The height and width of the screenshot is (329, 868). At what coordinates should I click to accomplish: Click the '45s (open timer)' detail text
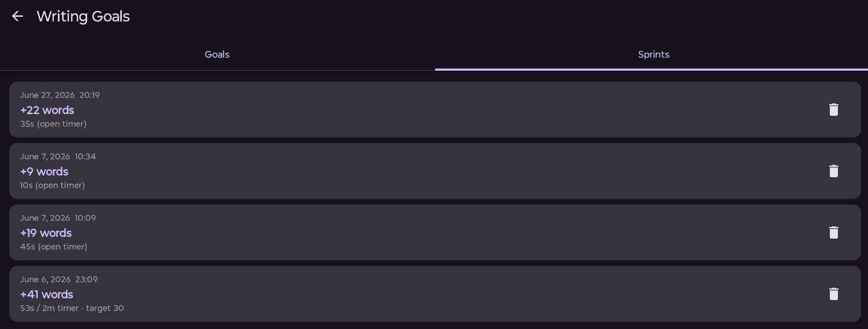[53, 247]
